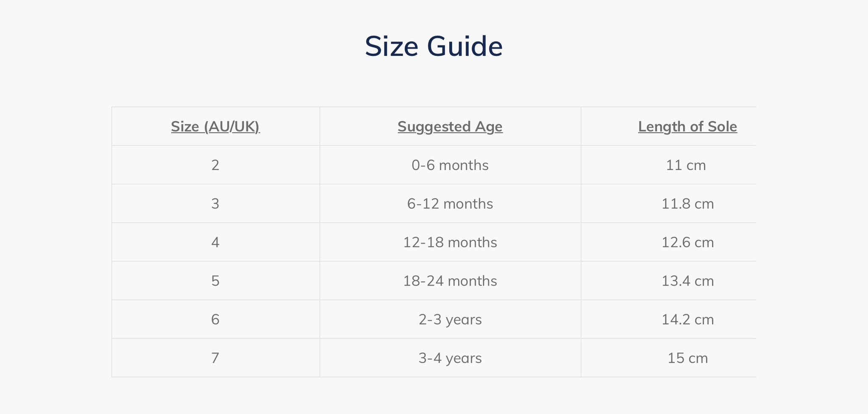Screen dimensions: 868x414
Task: Click the Suggested Age column header
Action: pos(450,126)
